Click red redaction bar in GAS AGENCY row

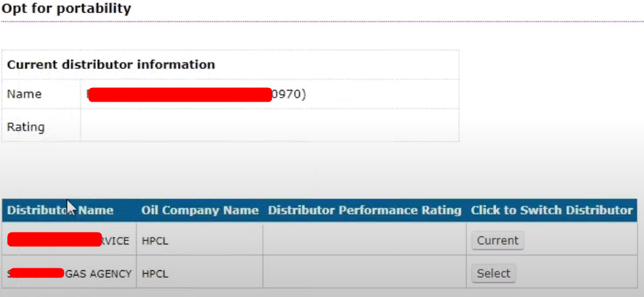click(37, 273)
